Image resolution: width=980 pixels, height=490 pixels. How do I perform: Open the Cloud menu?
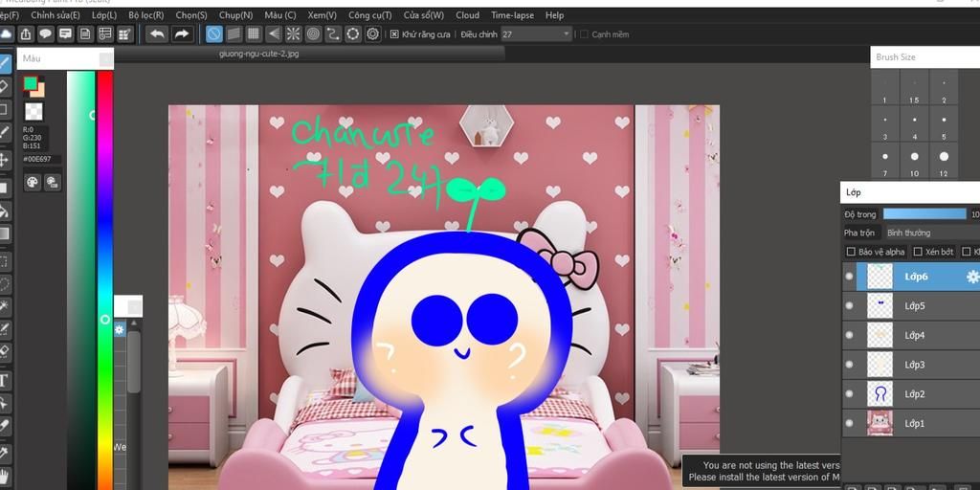point(467,15)
